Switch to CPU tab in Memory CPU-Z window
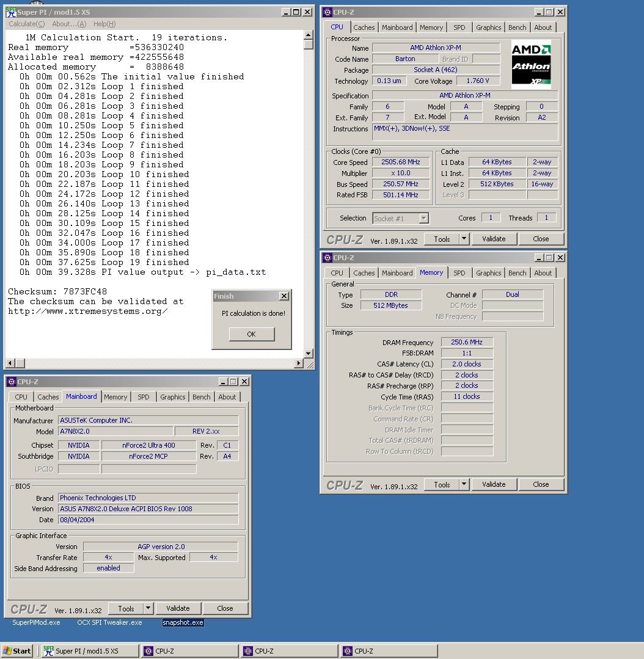 (337, 273)
